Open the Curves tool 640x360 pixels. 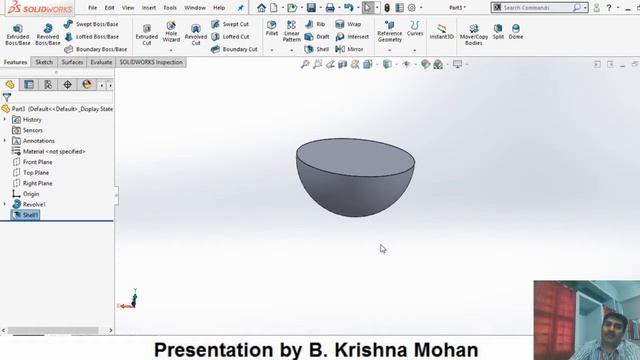[x=415, y=29]
